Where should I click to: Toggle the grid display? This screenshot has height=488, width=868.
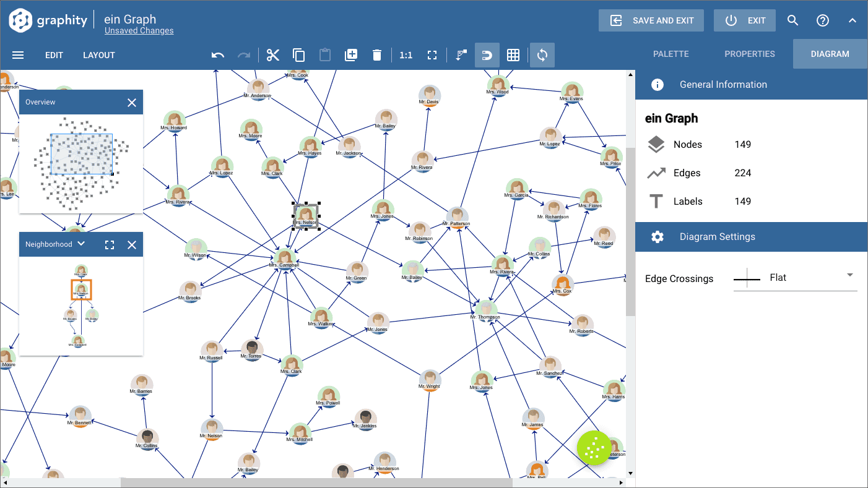tap(513, 54)
